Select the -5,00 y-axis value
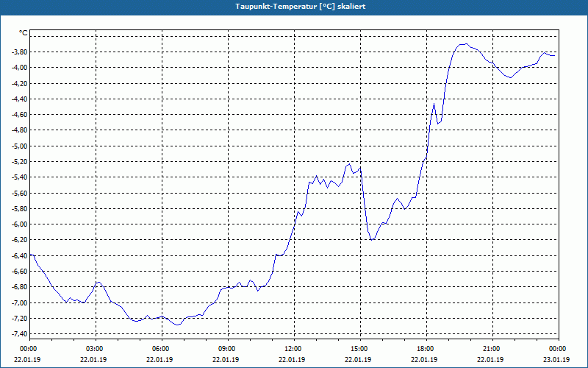This screenshot has height=368, width=588. coord(20,146)
